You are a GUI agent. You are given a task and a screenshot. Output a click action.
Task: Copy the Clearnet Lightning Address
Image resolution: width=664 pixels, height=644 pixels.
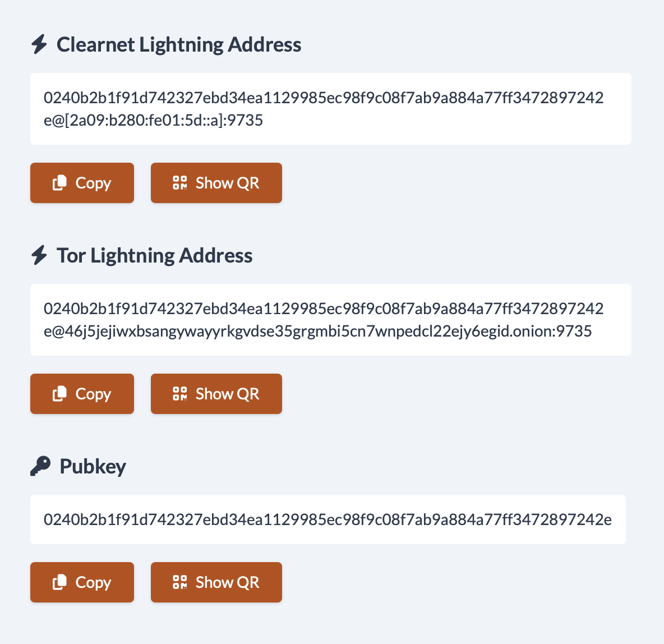point(82,183)
